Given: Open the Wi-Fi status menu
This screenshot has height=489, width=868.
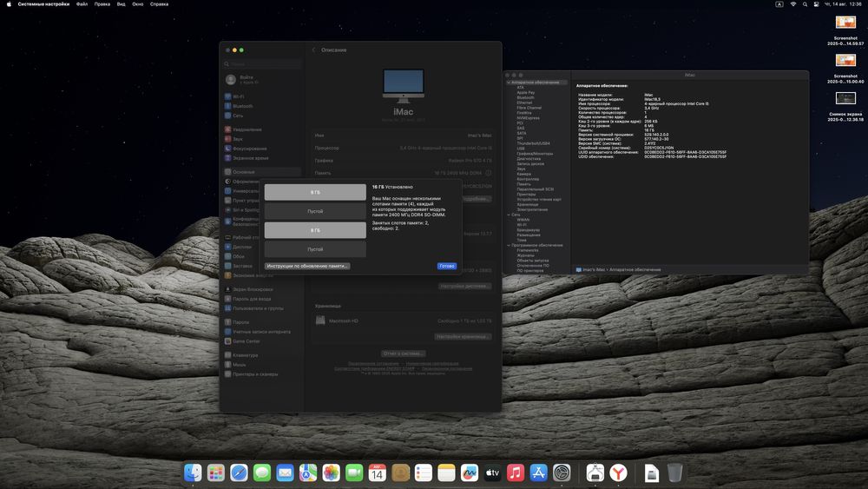Looking at the screenshot, I should [792, 3].
